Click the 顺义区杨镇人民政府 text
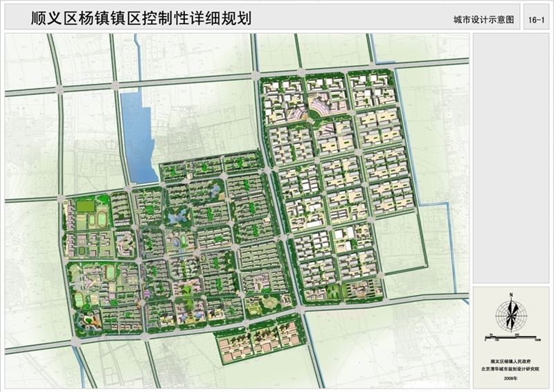Viewport: 554px width, 392px height. pyautogui.click(x=511, y=362)
